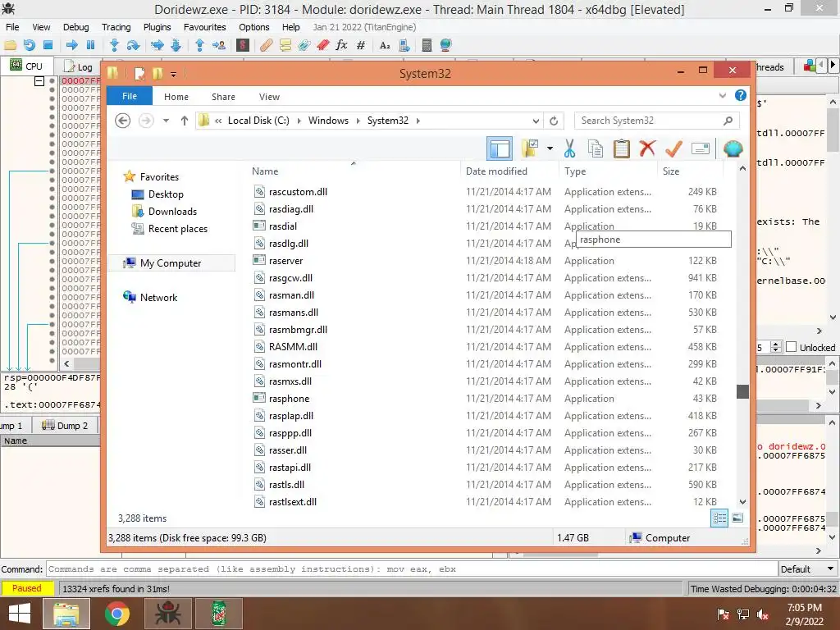Click the clipboard Paste icon
The height and width of the screenshot is (630, 840).
pos(622,148)
